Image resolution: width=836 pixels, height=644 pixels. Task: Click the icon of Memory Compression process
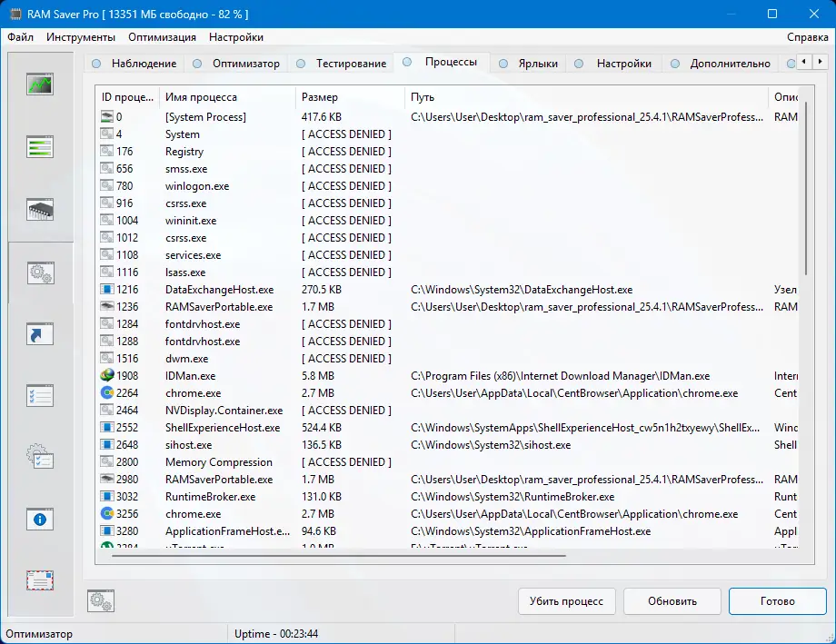107,462
